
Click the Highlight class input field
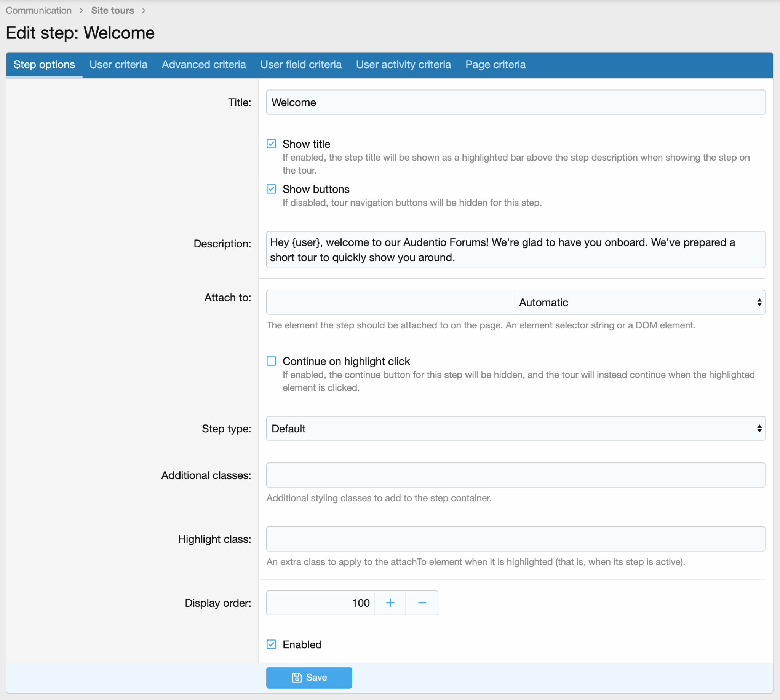[516, 539]
